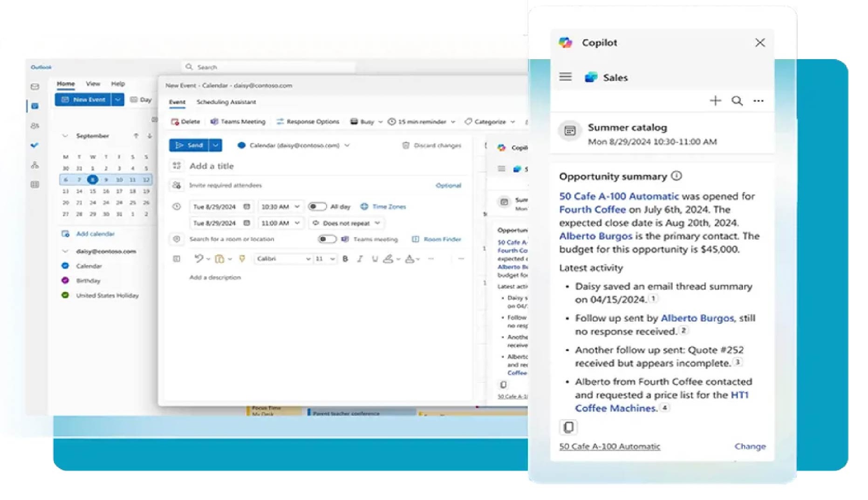Click the Send button

[x=189, y=145]
